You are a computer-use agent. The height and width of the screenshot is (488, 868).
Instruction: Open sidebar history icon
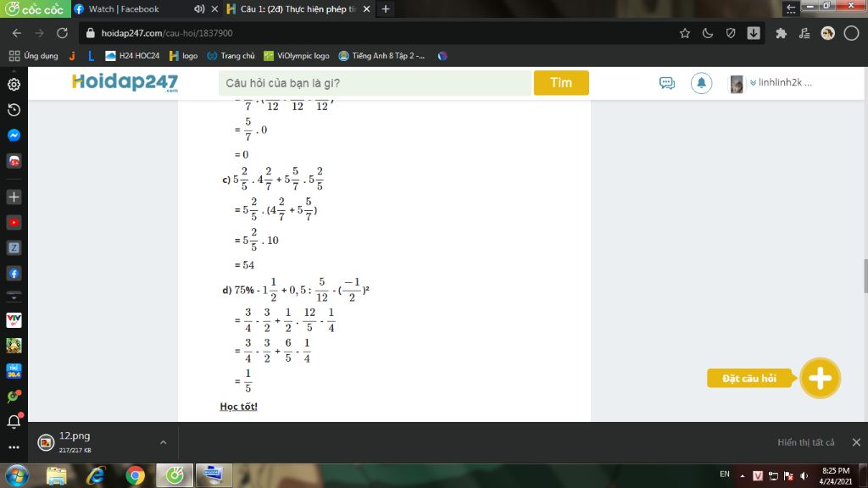tap(14, 109)
